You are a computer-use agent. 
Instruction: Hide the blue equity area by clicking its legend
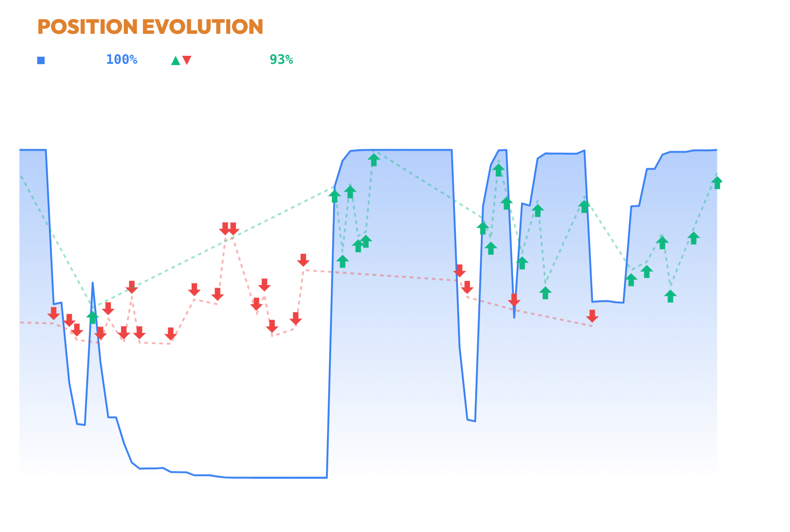(41, 60)
